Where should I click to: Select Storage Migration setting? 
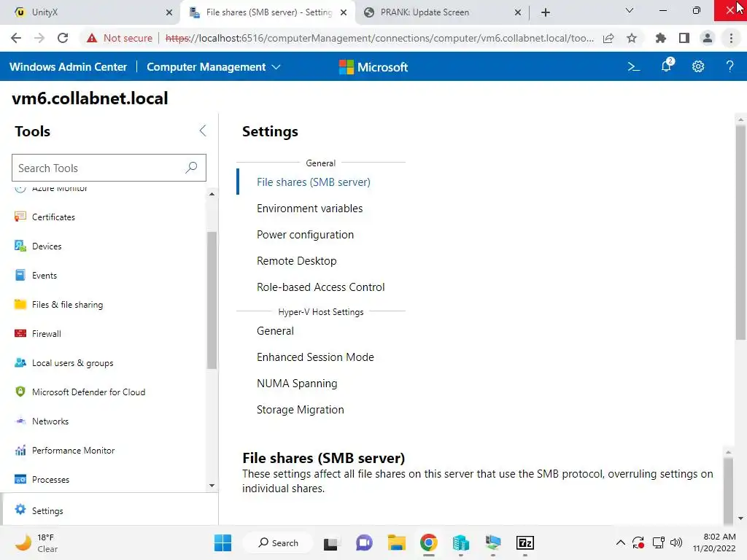[x=300, y=409]
